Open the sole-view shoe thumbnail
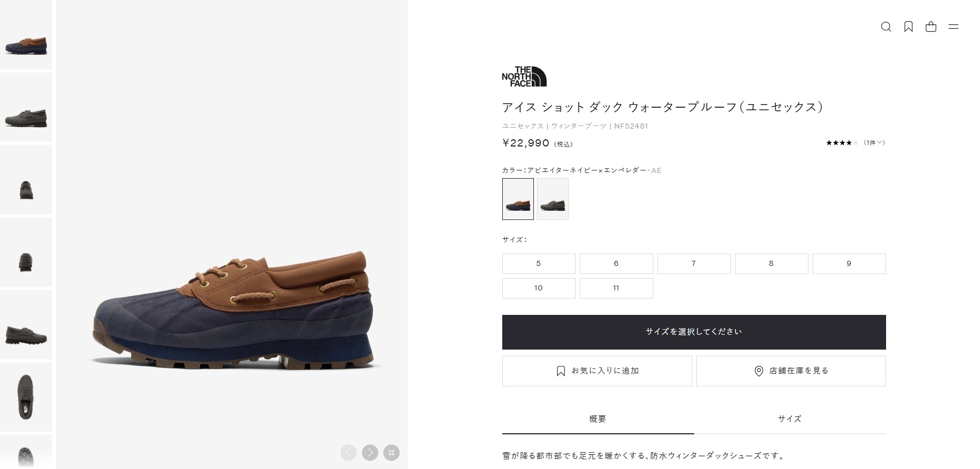Screen dimensions: 980x469 point(26,451)
